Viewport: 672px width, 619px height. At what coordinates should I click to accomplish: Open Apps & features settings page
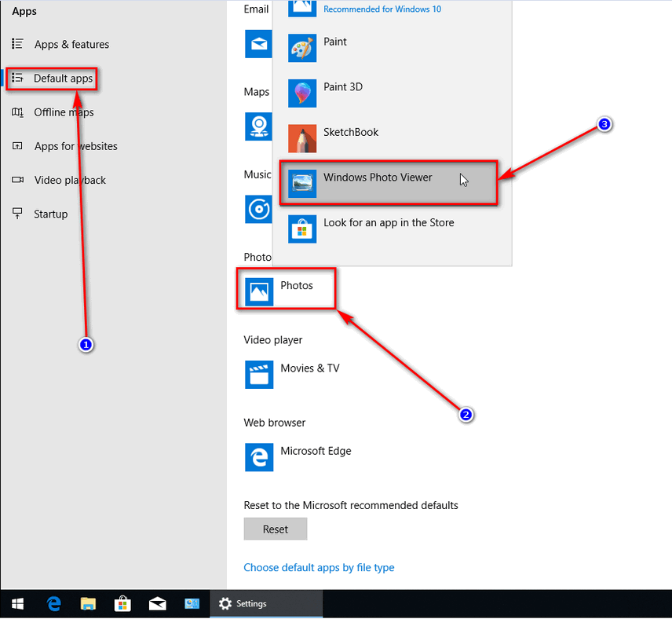[x=71, y=45]
